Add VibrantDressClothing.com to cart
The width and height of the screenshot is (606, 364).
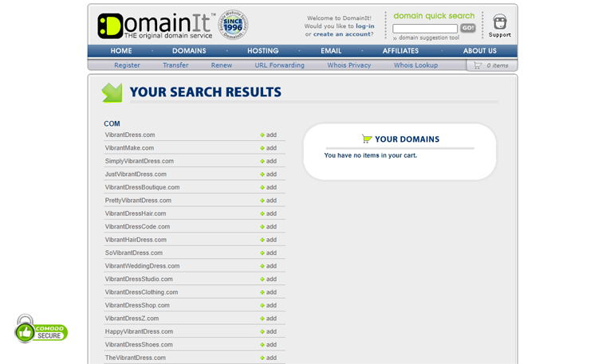click(x=268, y=292)
